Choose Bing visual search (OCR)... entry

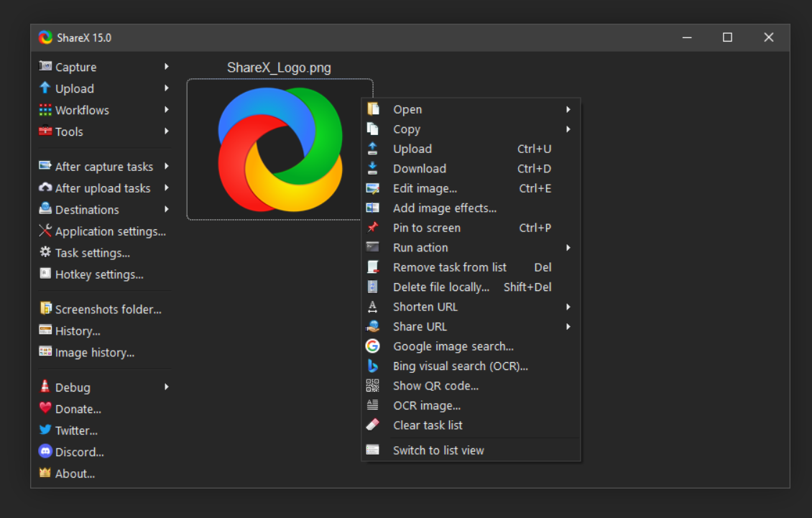point(471,366)
